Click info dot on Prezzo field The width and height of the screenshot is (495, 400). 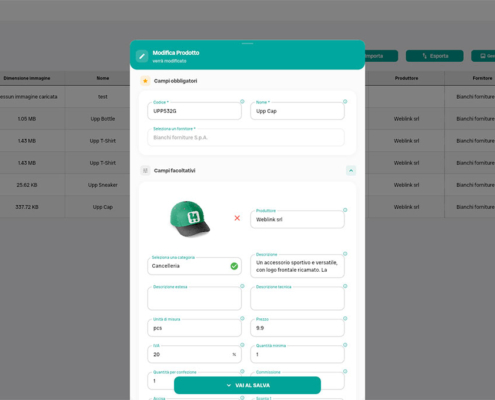(x=345, y=318)
